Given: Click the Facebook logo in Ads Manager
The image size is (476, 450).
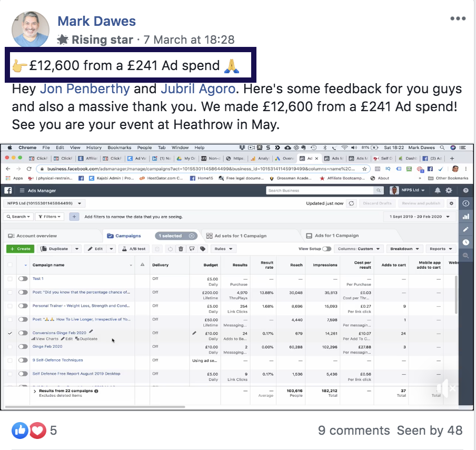Looking at the screenshot, I should (x=8, y=191).
